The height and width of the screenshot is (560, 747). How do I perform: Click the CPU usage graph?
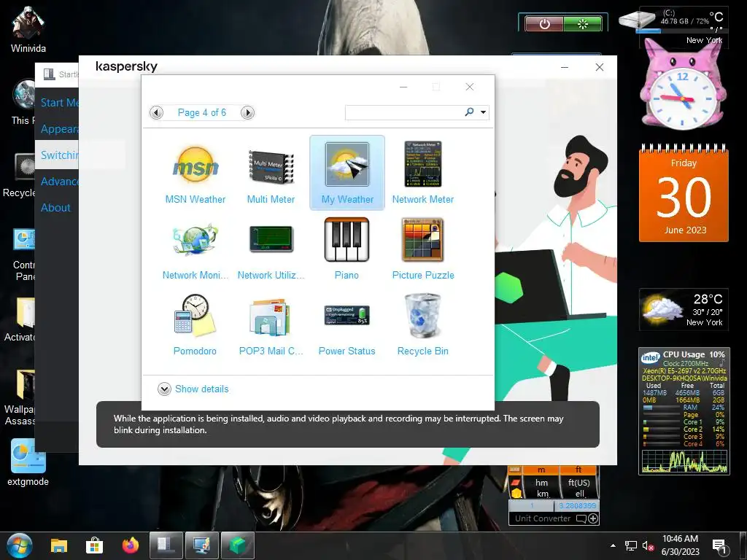tap(684, 461)
